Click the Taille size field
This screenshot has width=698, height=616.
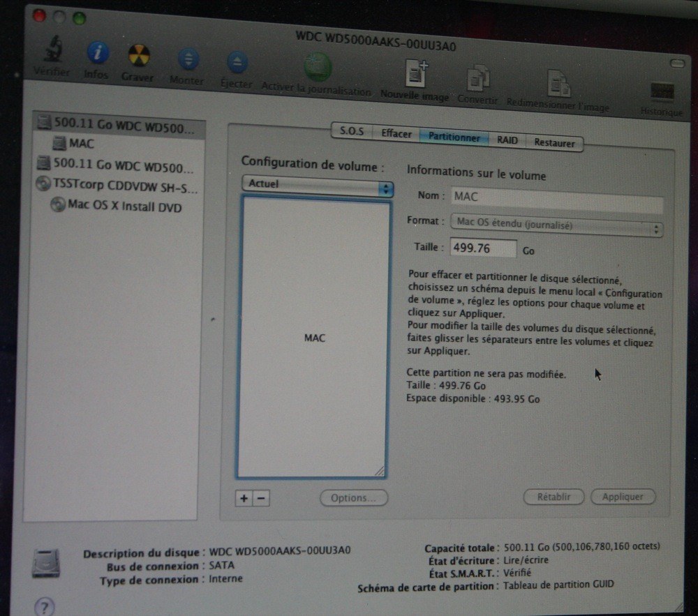[484, 248]
